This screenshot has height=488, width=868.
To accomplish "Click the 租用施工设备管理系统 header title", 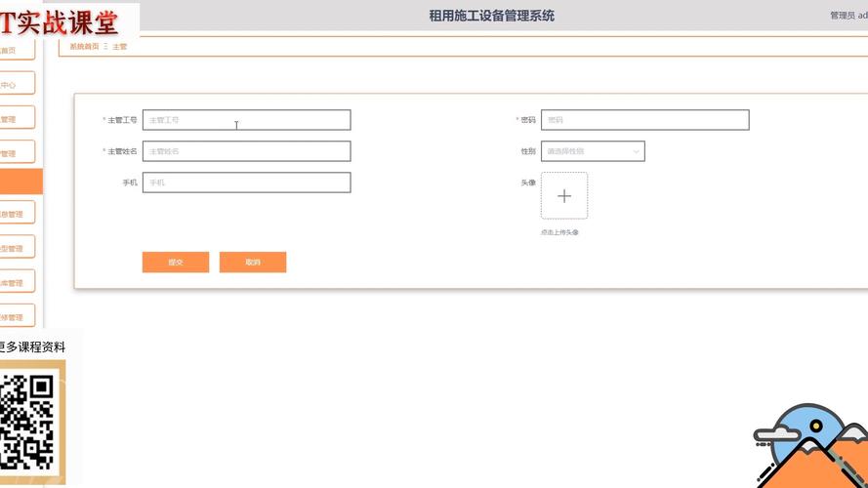I will click(x=491, y=16).
